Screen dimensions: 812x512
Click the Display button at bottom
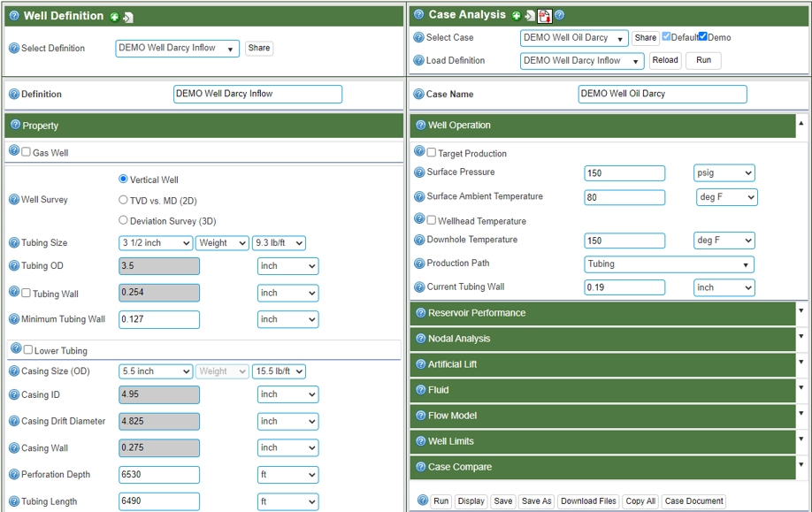tap(471, 501)
